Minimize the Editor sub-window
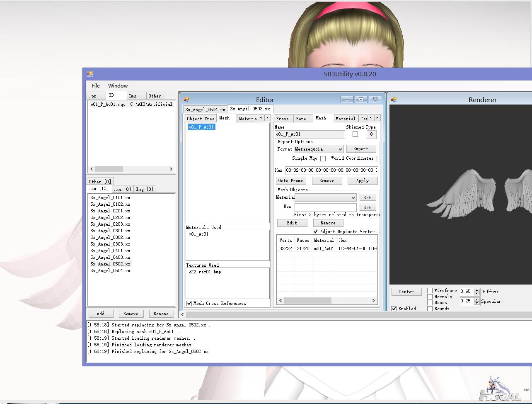This screenshot has height=404, width=532. pyautogui.click(x=347, y=100)
